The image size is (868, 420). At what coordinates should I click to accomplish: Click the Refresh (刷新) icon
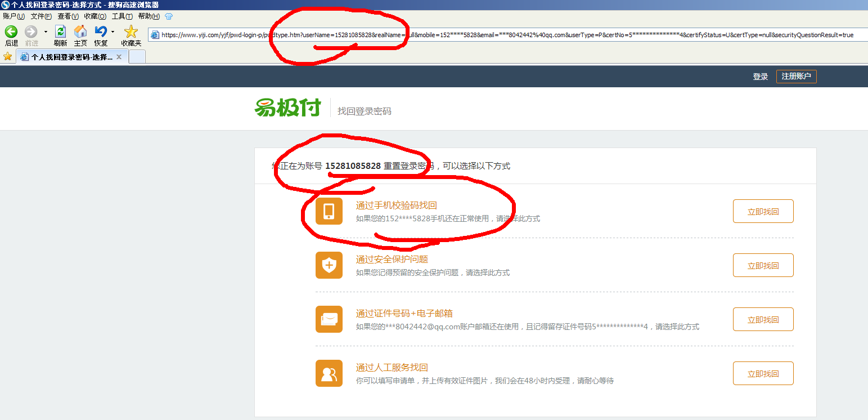click(60, 32)
